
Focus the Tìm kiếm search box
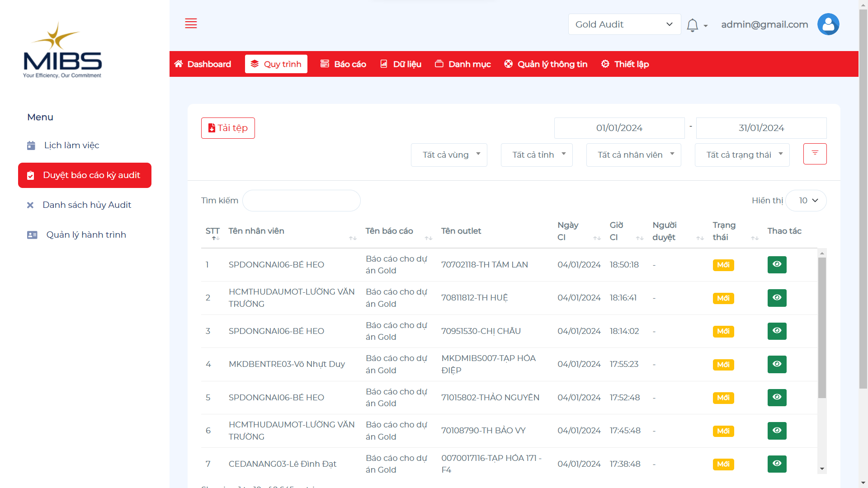(x=302, y=201)
